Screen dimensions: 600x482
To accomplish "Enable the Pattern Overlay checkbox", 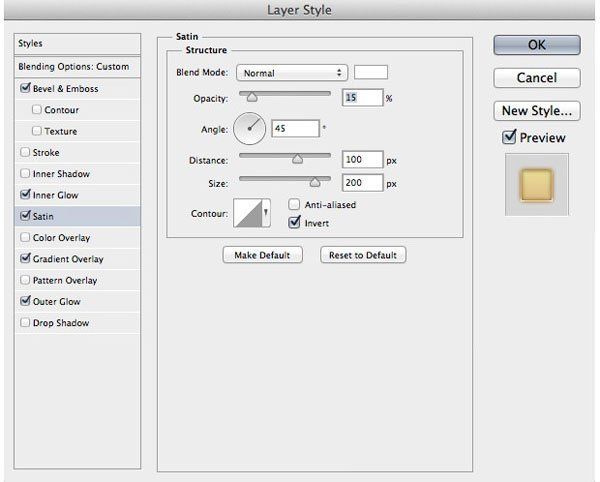I will coord(25,280).
